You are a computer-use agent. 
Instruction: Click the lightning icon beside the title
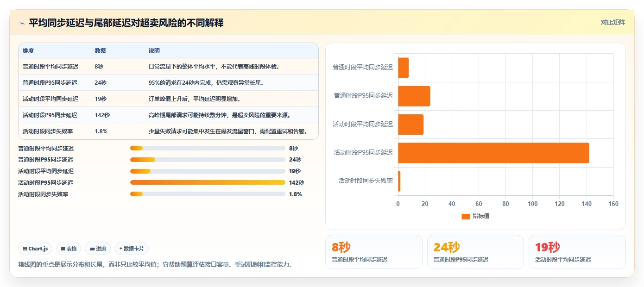click(22, 23)
